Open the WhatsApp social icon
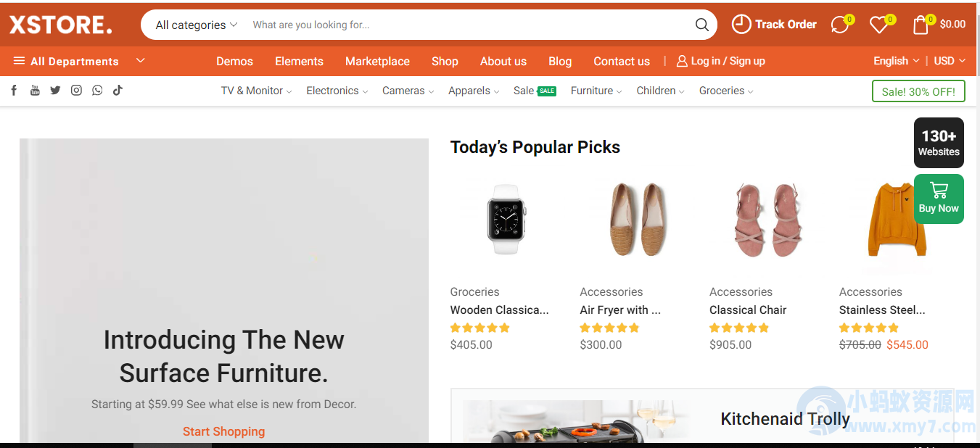Viewport: 980px width, 448px height. click(96, 90)
